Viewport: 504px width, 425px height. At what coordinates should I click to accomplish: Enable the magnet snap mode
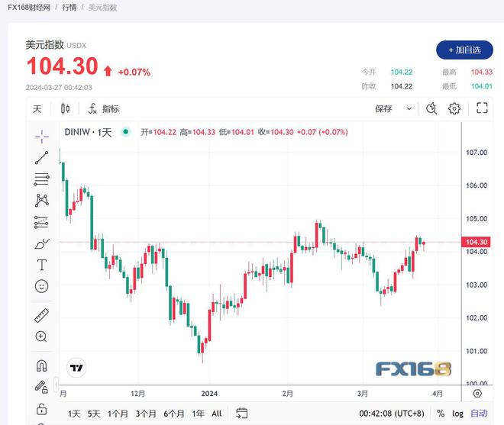pyautogui.click(x=41, y=365)
